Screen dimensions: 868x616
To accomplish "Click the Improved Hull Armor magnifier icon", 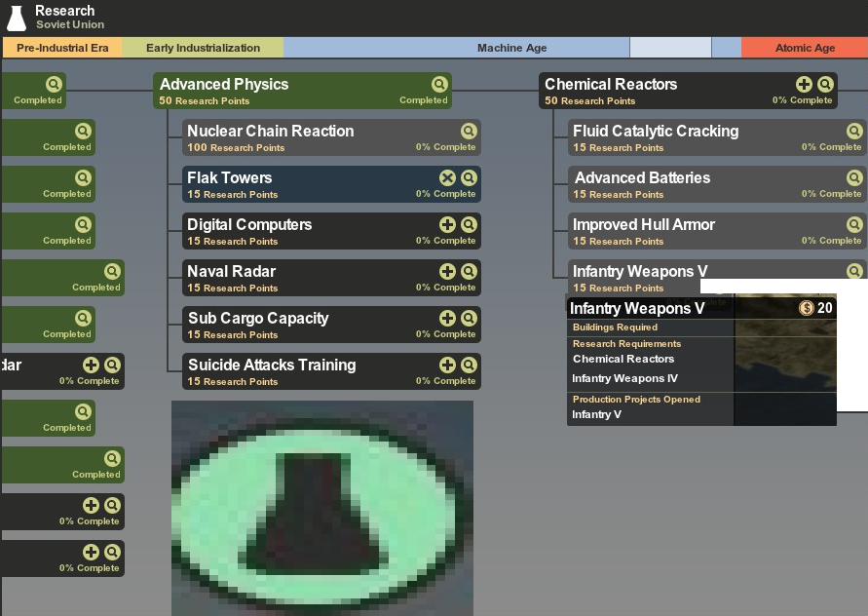I will coord(854,224).
